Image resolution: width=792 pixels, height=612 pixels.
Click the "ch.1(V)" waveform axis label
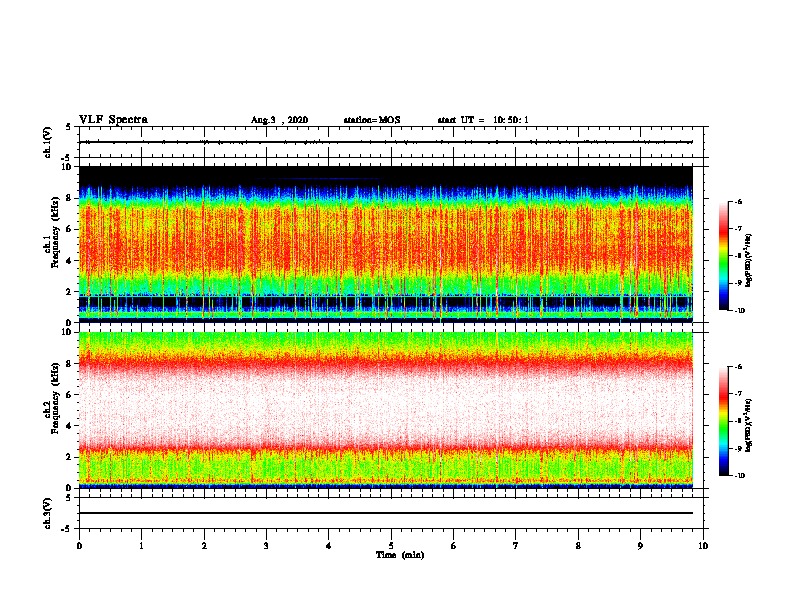(48, 142)
